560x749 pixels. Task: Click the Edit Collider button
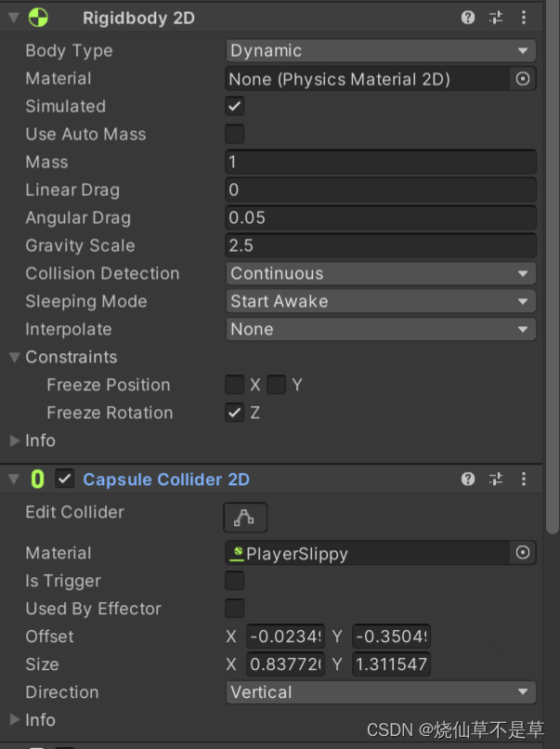(x=245, y=517)
